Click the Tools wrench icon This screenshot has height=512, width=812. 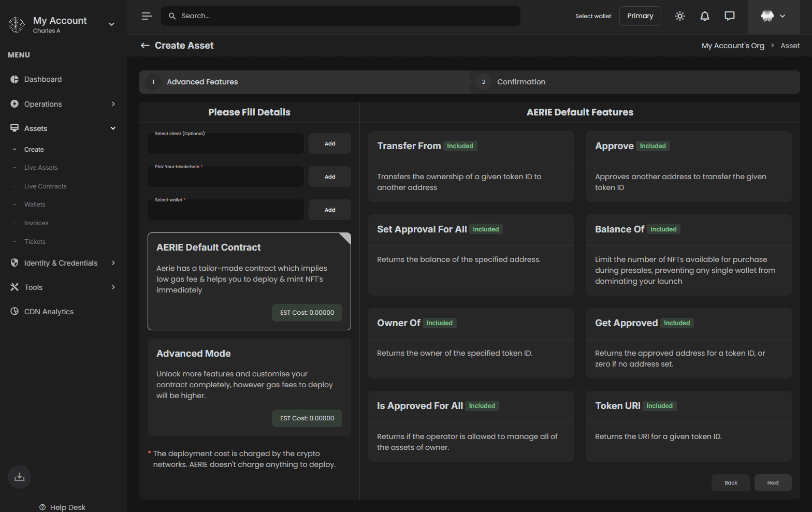click(15, 287)
